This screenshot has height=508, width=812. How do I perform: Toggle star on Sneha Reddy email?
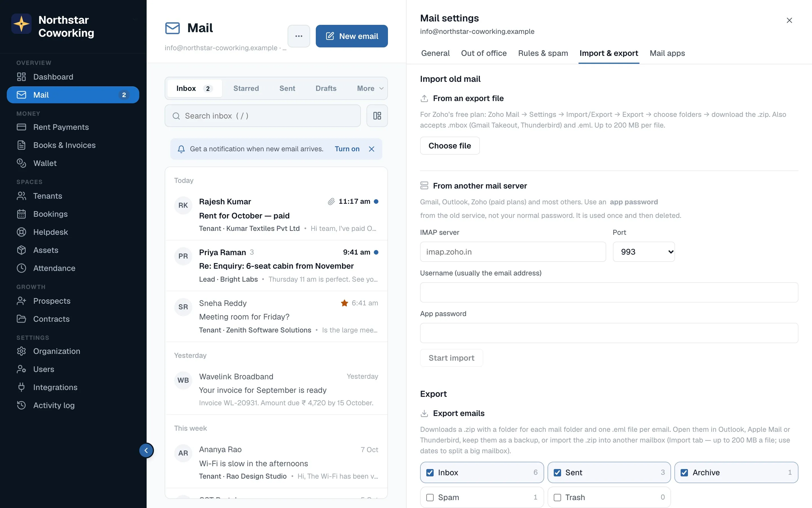[344, 303]
